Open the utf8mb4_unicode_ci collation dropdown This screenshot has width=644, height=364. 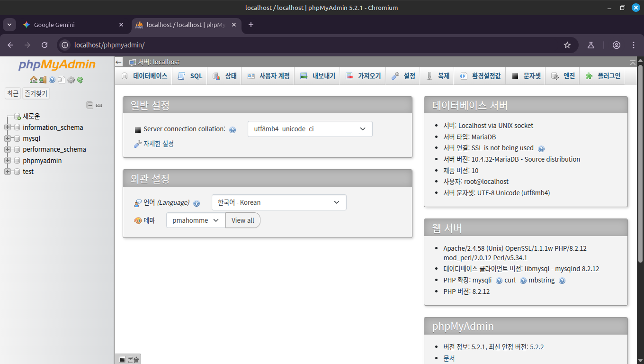click(x=310, y=129)
